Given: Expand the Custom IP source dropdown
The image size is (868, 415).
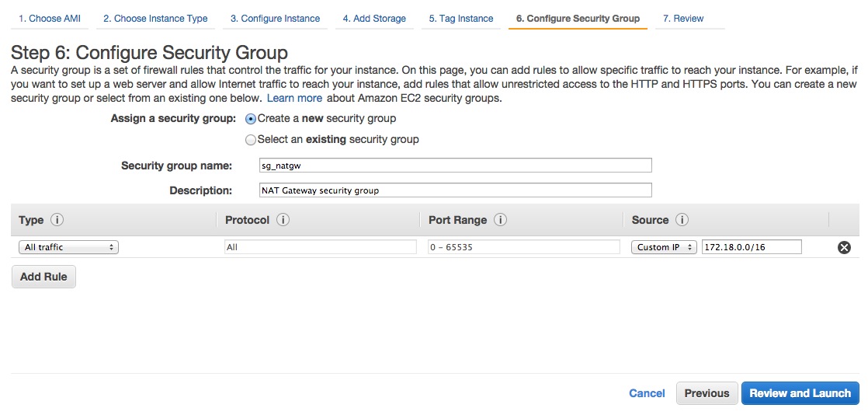Looking at the screenshot, I should pyautogui.click(x=664, y=247).
